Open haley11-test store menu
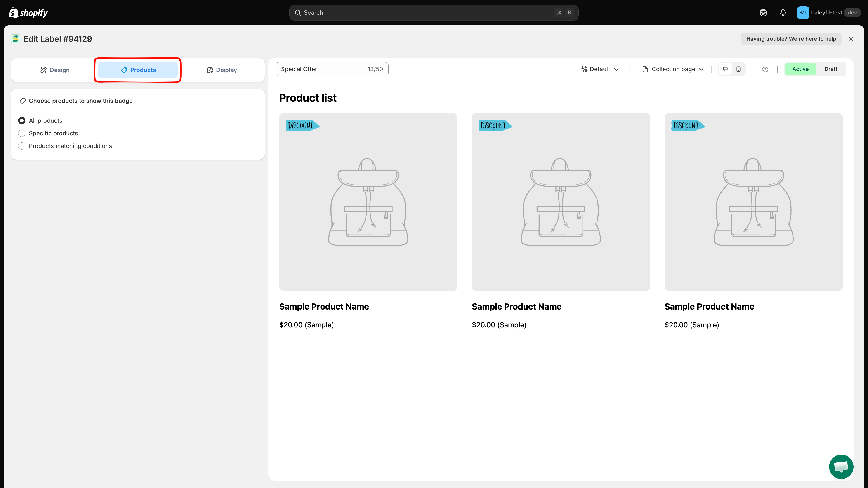This screenshot has height=488, width=868. (828, 12)
